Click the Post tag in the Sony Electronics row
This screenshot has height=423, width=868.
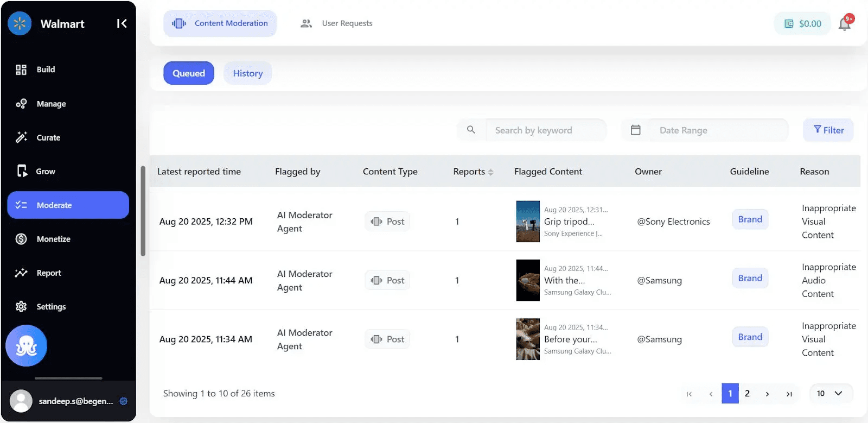(387, 222)
